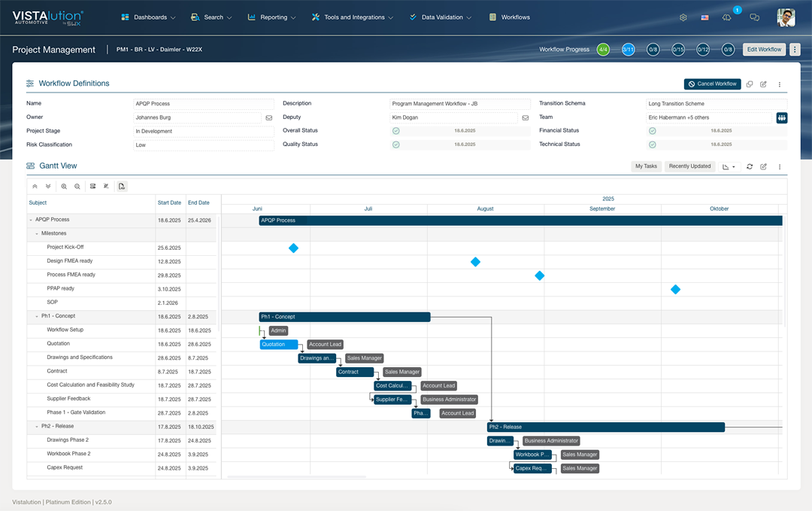
Task: Toggle the My Tasks filter
Action: click(x=645, y=166)
